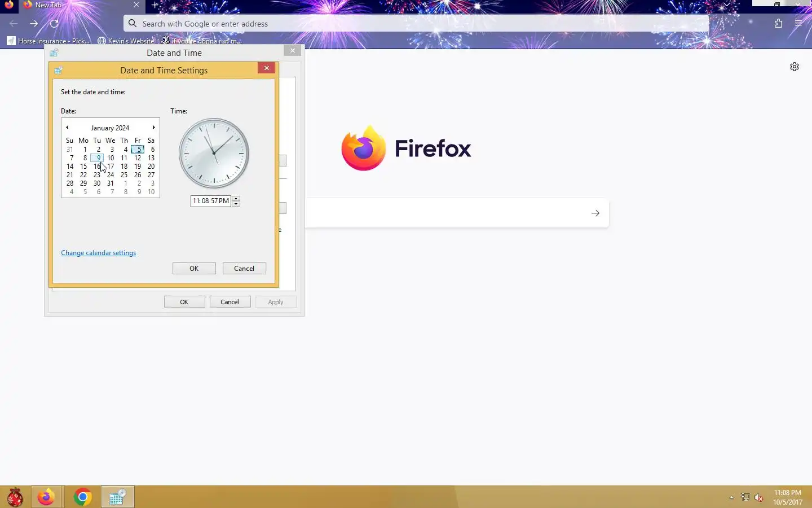Select January 13 in the calendar
Viewport: 812px width, 508px height.
coord(152,158)
